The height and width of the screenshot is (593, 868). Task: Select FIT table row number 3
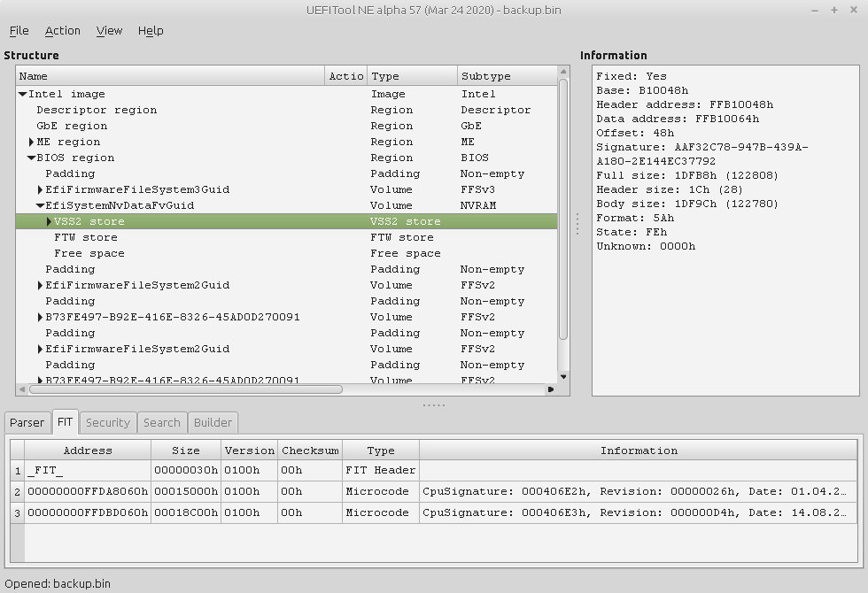(17, 513)
